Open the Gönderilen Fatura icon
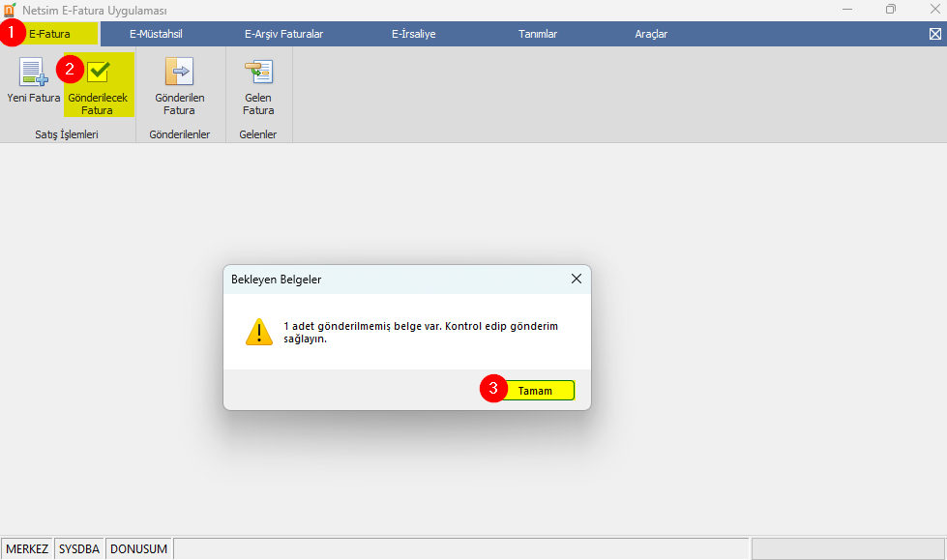 179,74
